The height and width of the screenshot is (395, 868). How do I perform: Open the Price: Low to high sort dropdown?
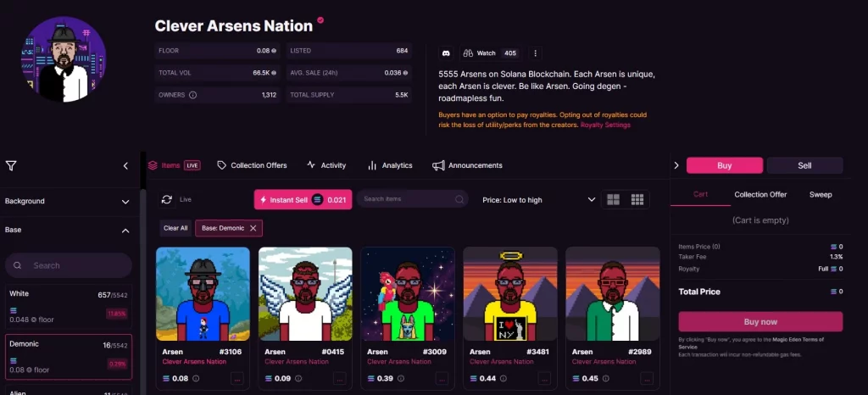click(x=537, y=200)
